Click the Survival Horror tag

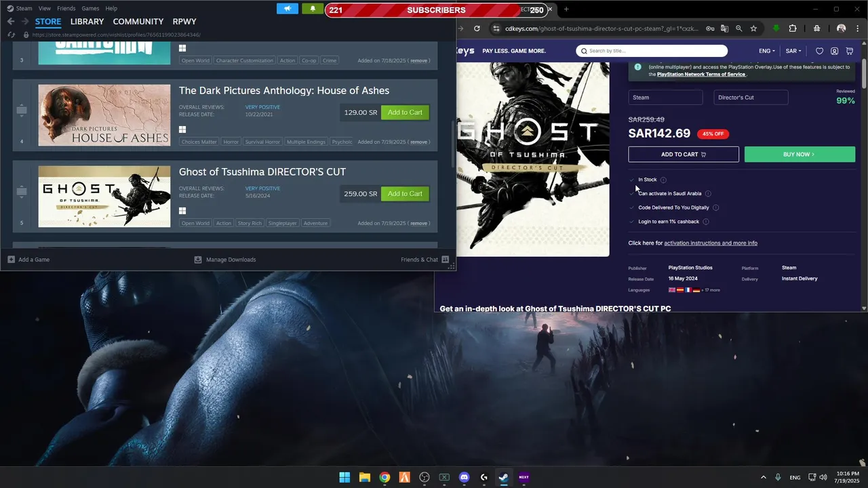[x=262, y=142]
